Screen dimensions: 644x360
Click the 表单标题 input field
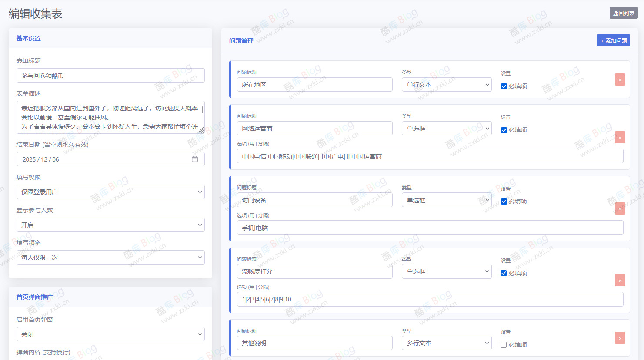point(110,75)
